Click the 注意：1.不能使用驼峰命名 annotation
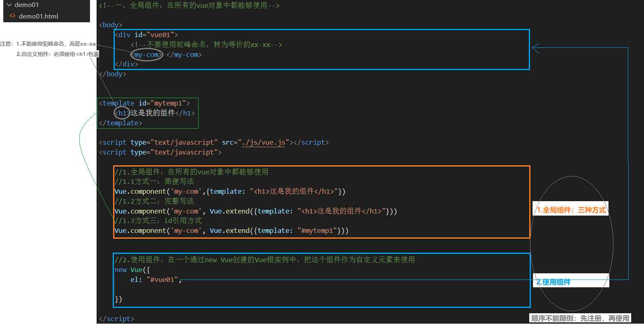This screenshot has width=644, height=324. tap(47, 44)
